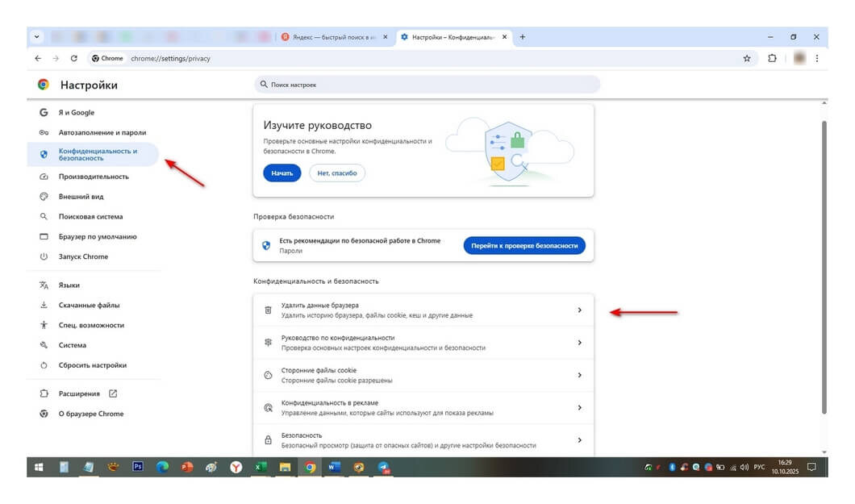Click the browser window icon for default browser
The image size is (855, 504).
pyautogui.click(x=44, y=236)
